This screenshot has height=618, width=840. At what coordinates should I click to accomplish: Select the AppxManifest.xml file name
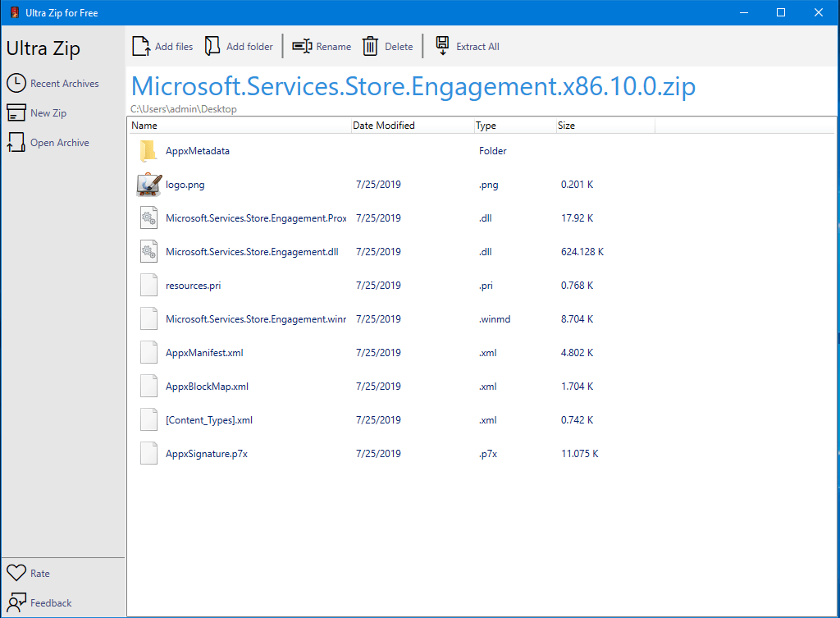click(x=204, y=353)
